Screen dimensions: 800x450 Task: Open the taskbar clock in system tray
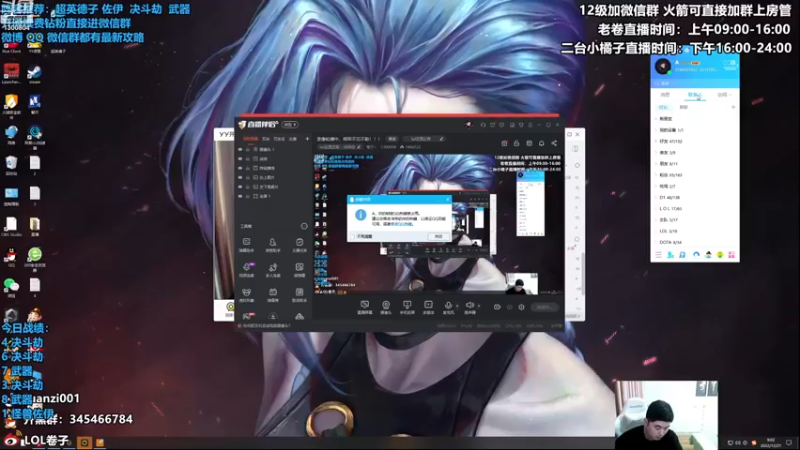(x=770, y=442)
